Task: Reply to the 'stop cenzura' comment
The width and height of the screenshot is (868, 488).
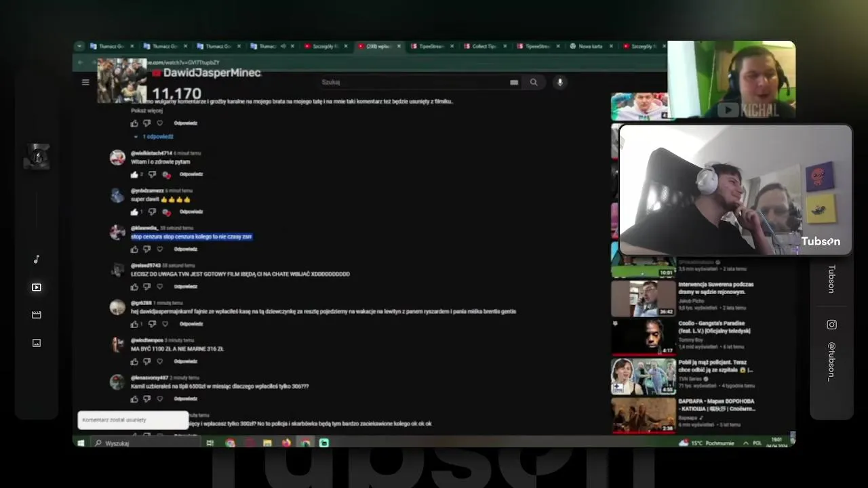Action: [x=186, y=249]
